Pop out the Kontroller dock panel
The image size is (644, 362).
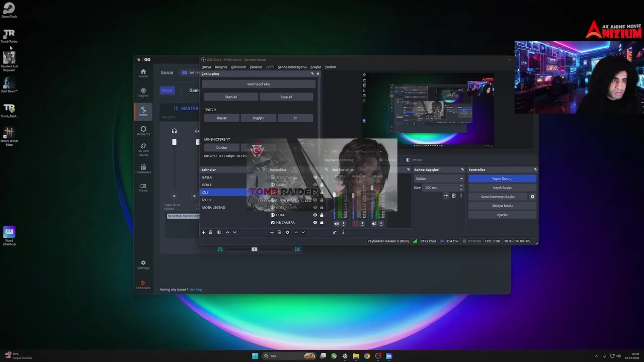point(535,170)
